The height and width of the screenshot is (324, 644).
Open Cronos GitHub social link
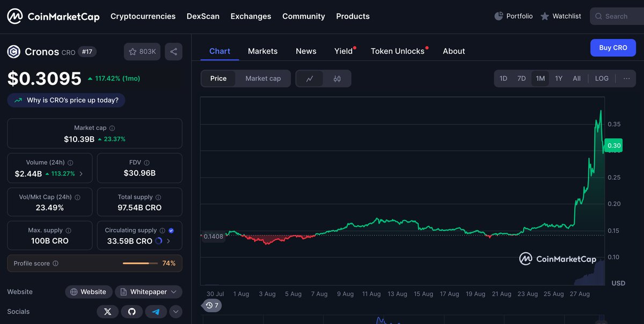click(131, 312)
